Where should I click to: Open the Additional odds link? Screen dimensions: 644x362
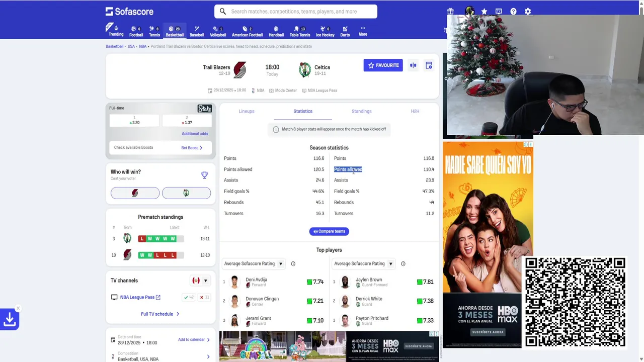[x=195, y=134]
